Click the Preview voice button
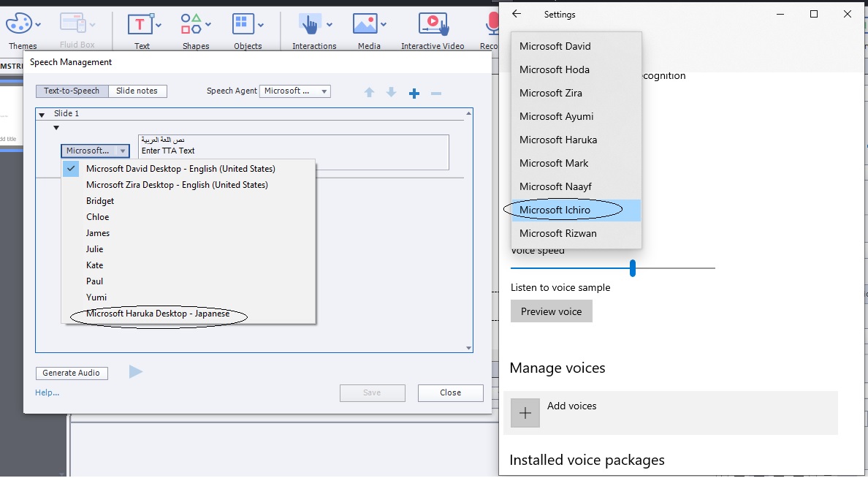The width and height of the screenshot is (868, 478). click(551, 311)
